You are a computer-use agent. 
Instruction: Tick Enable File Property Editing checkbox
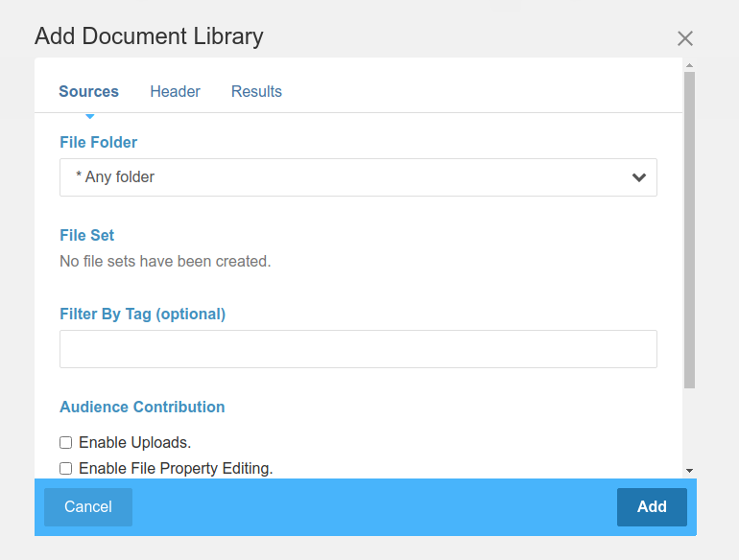pos(65,469)
